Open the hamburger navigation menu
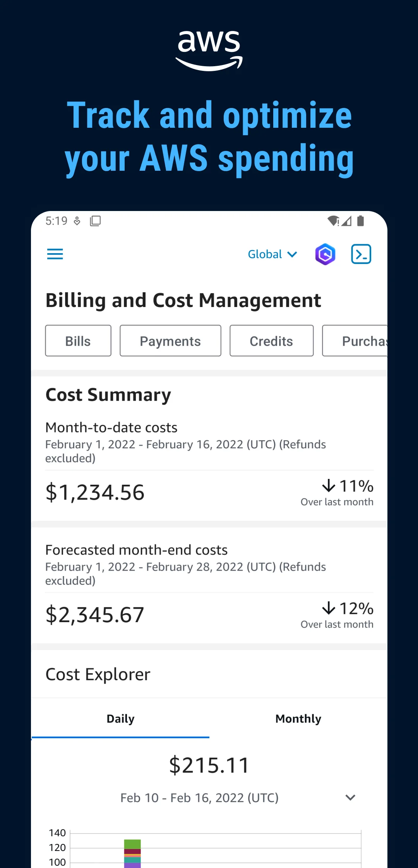Viewport: 418px width, 868px height. [55, 254]
